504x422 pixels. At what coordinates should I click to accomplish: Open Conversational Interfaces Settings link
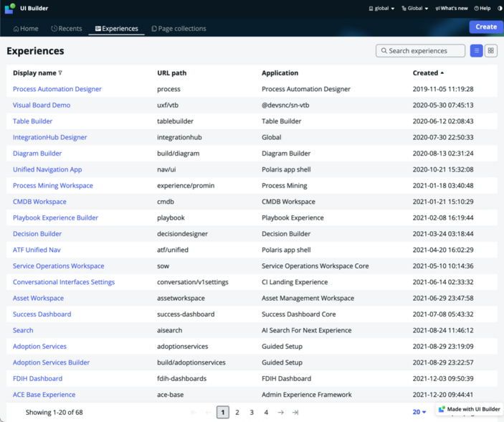(64, 282)
